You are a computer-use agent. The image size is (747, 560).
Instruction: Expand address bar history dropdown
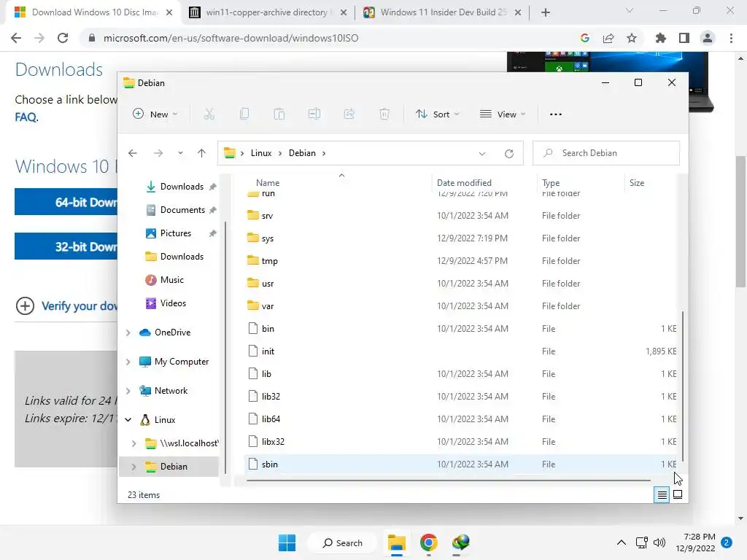click(x=482, y=153)
